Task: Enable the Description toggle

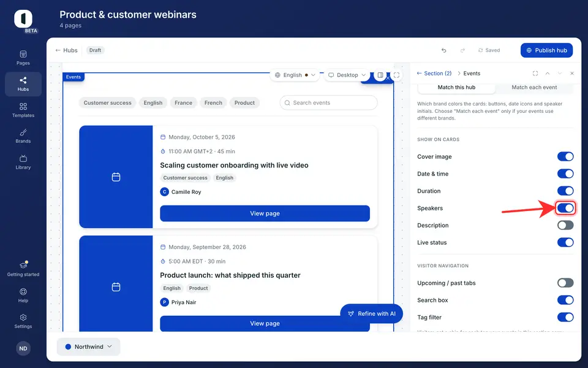Action: click(x=565, y=225)
